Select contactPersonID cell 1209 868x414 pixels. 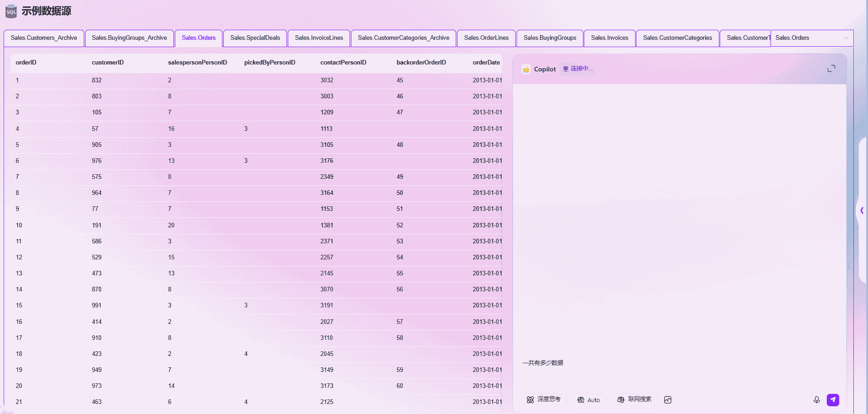tap(327, 113)
